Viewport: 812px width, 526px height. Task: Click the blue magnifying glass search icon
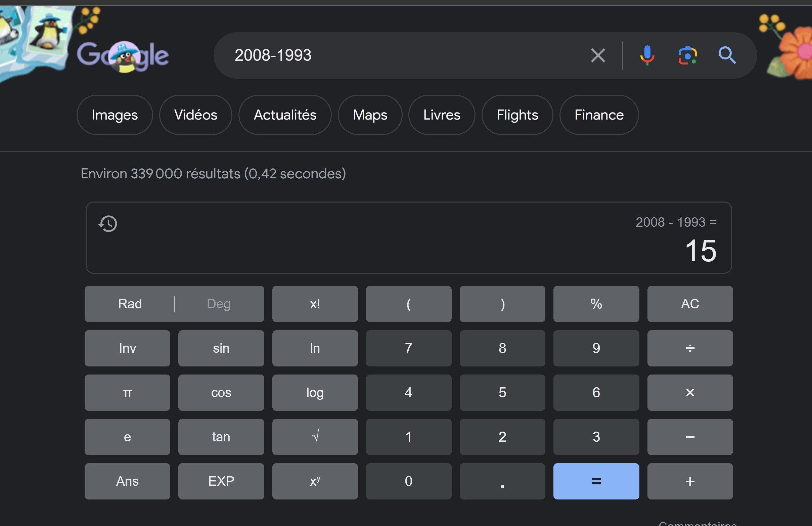(x=727, y=55)
